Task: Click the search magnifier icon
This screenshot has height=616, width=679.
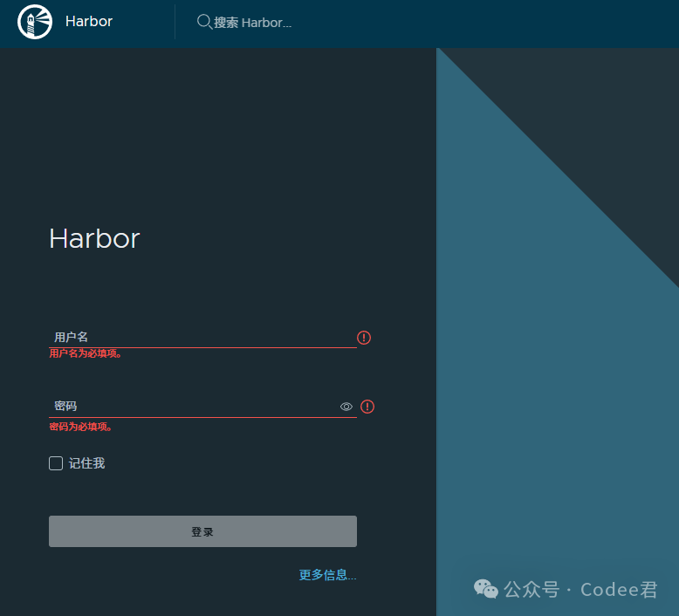Action: 204,22
